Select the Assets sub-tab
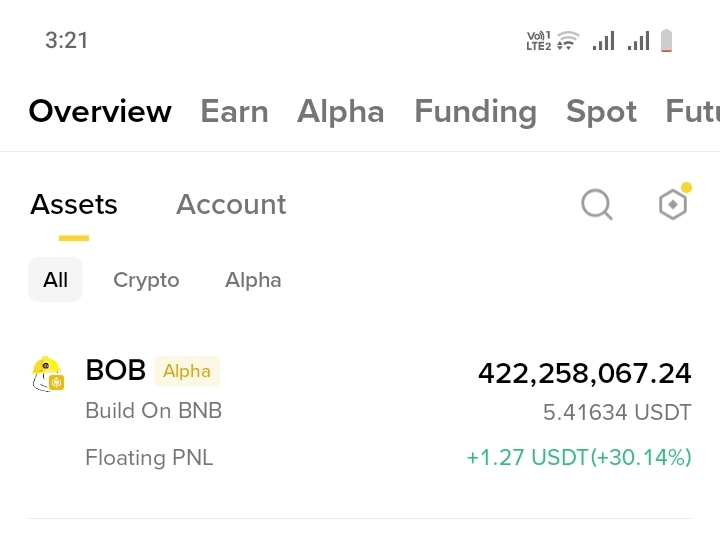720x540 pixels. (74, 204)
